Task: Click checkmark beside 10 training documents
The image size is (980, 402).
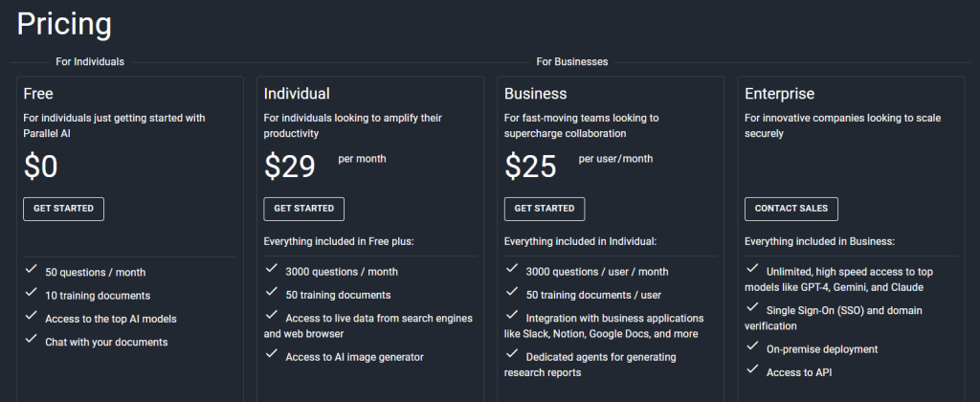Action: click(32, 294)
